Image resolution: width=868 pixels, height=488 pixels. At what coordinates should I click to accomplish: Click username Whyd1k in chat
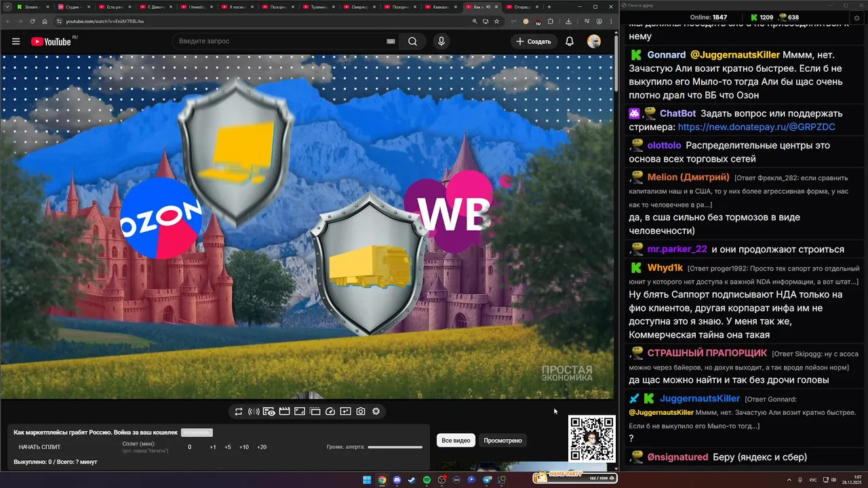[x=665, y=268]
